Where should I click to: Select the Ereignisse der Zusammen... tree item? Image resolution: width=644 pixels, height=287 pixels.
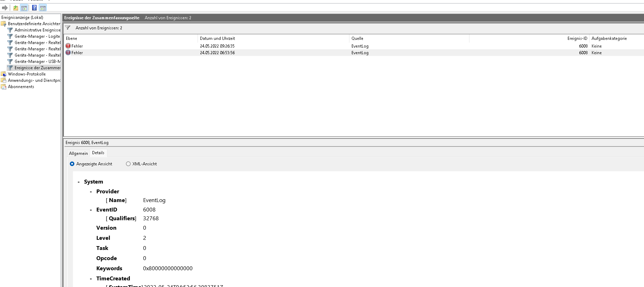(37, 68)
